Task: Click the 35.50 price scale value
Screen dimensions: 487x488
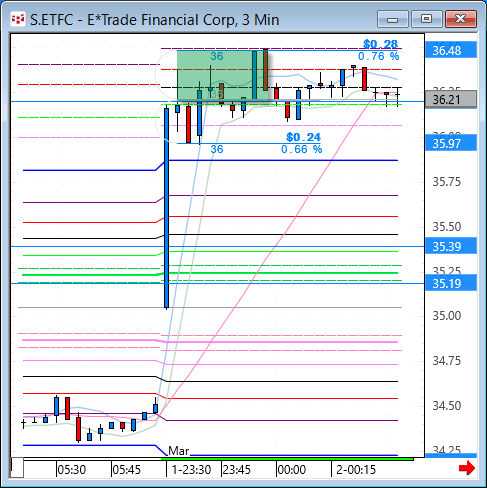Action: tap(447, 227)
